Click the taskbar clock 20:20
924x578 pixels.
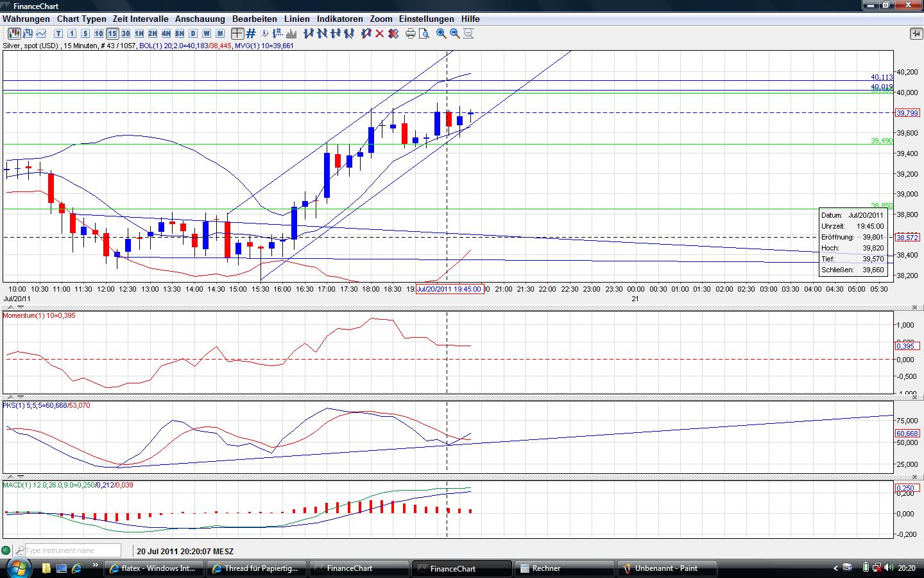click(x=907, y=568)
